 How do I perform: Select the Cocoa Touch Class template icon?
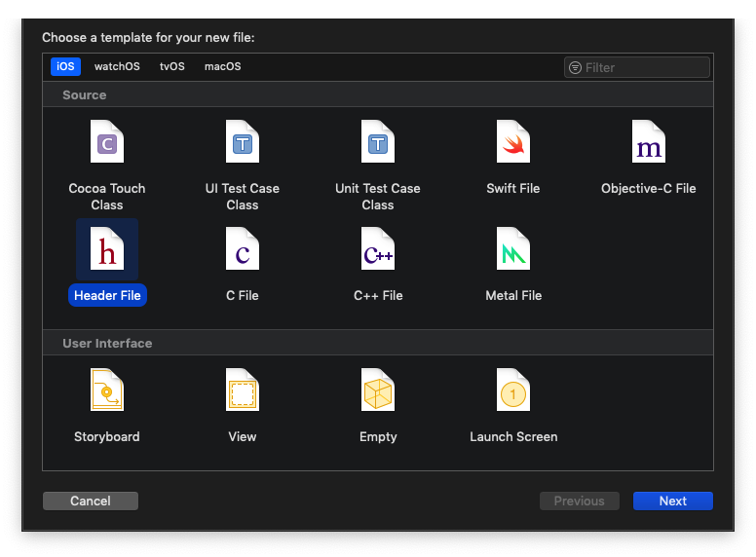pyautogui.click(x=107, y=142)
